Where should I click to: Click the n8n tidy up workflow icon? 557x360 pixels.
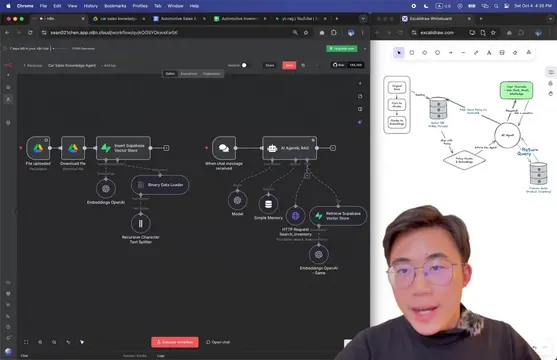coord(82,342)
